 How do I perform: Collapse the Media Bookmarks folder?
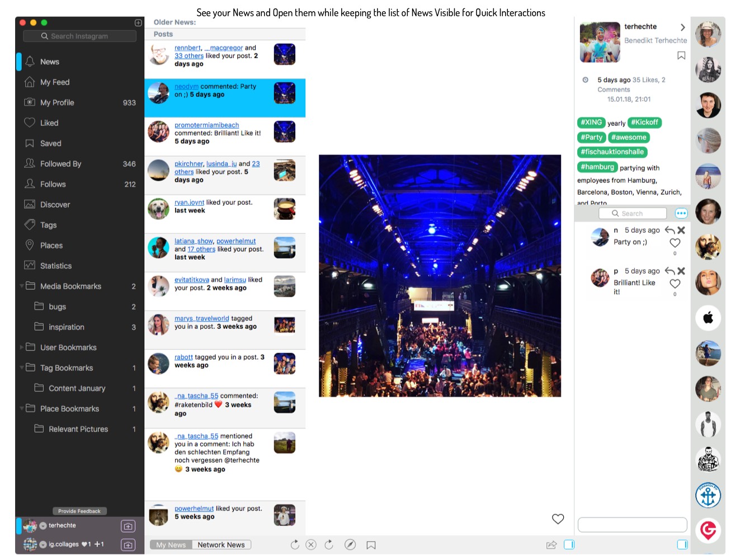[22, 286]
